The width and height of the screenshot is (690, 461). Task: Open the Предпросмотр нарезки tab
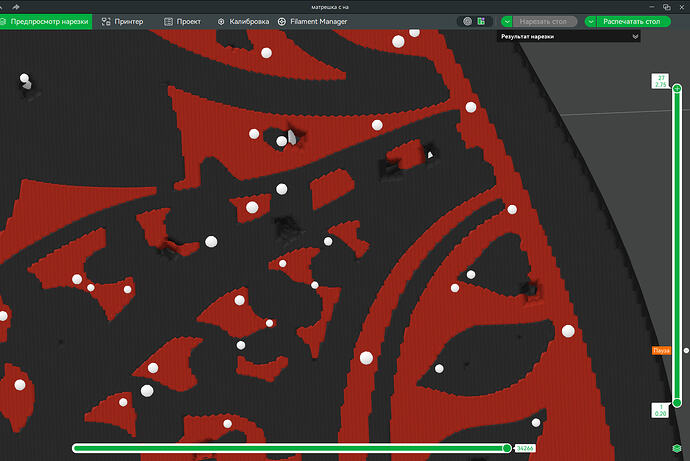[x=45, y=22]
